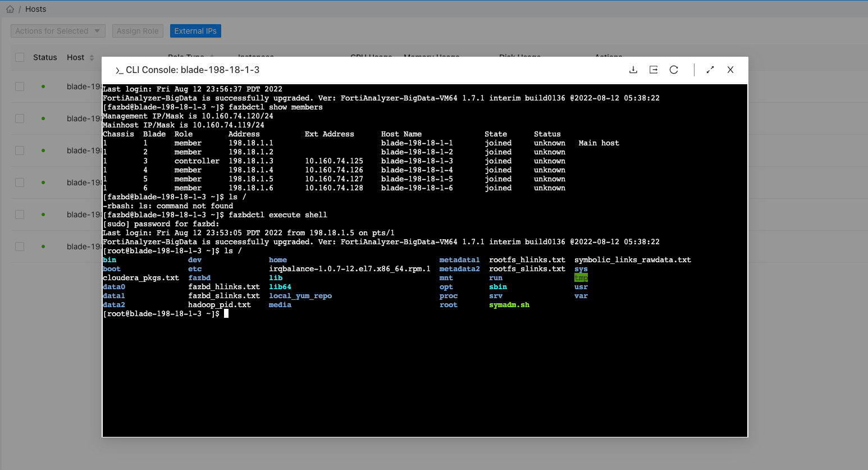The width and height of the screenshot is (868, 470).
Task: Expand the CLI console to full screen
Action: 710,70
